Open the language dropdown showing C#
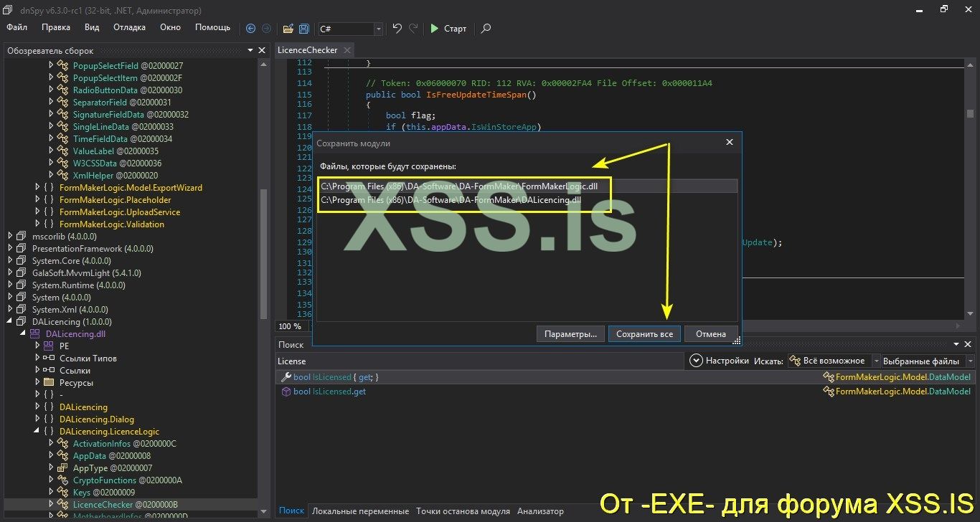This screenshot has height=522, width=980. (377, 29)
